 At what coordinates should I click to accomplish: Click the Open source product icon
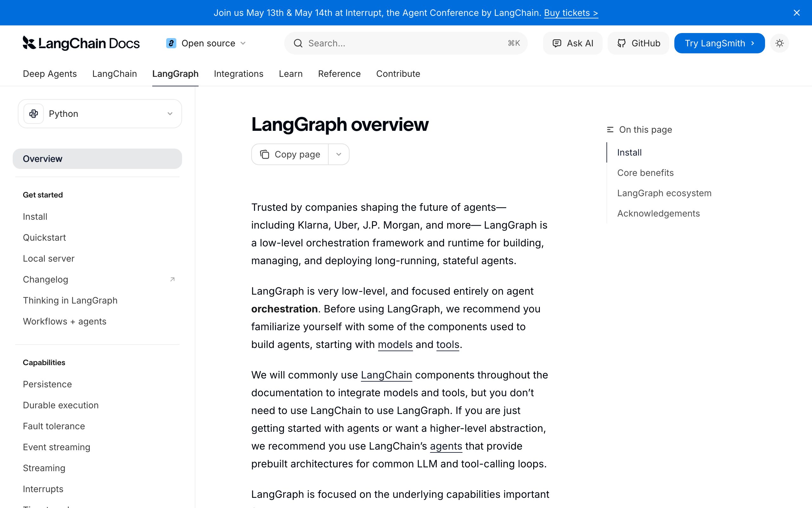171,43
